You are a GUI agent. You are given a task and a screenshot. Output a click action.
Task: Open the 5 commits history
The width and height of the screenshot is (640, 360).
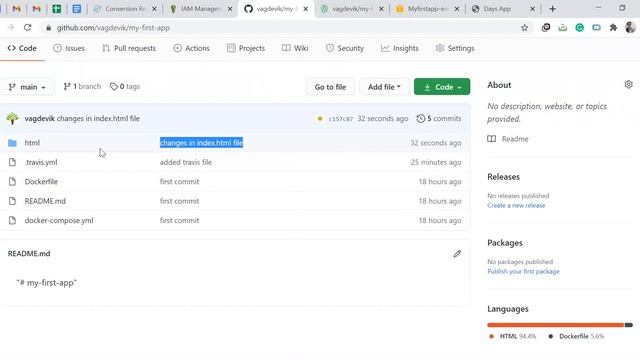(x=439, y=118)
